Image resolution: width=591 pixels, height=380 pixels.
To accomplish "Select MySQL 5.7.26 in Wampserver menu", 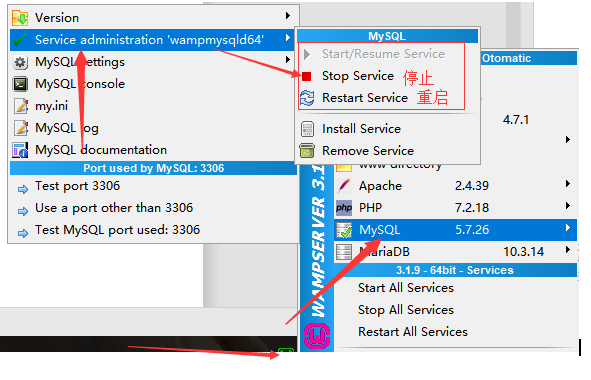I will click(x=455, y=230).
